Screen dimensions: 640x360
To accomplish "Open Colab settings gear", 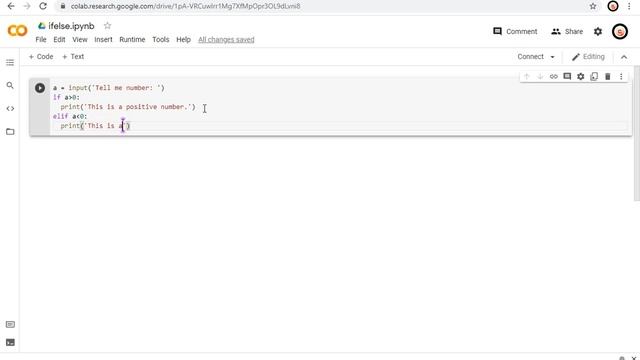I will [x=598, y=31].
